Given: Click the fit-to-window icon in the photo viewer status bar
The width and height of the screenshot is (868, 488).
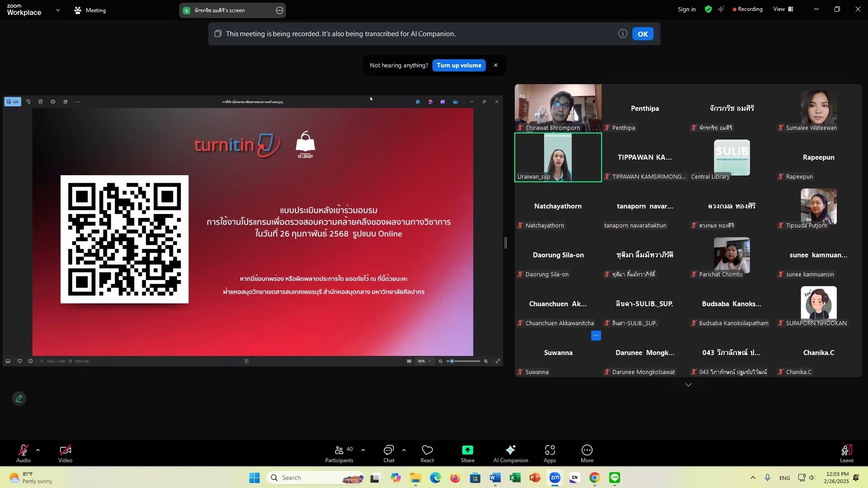Looking at the screenshot, I should (x=247, y=361).
